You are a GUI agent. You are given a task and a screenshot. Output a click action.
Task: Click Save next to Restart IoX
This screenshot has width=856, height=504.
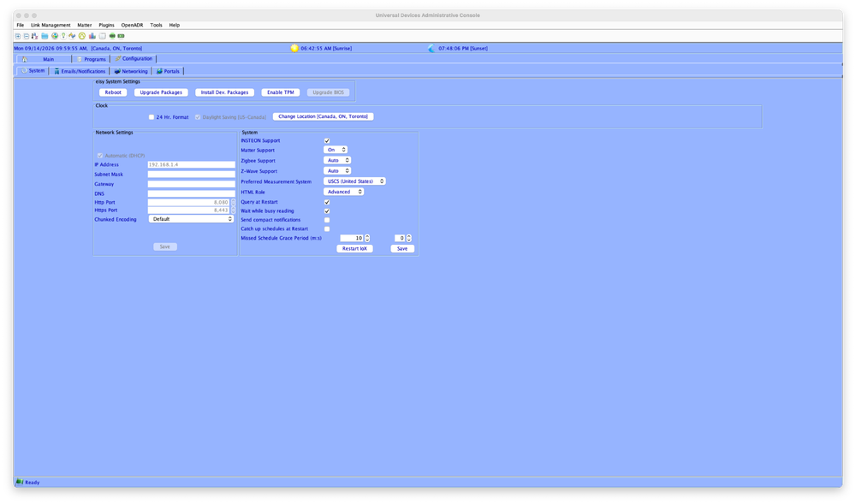[402, 248]
